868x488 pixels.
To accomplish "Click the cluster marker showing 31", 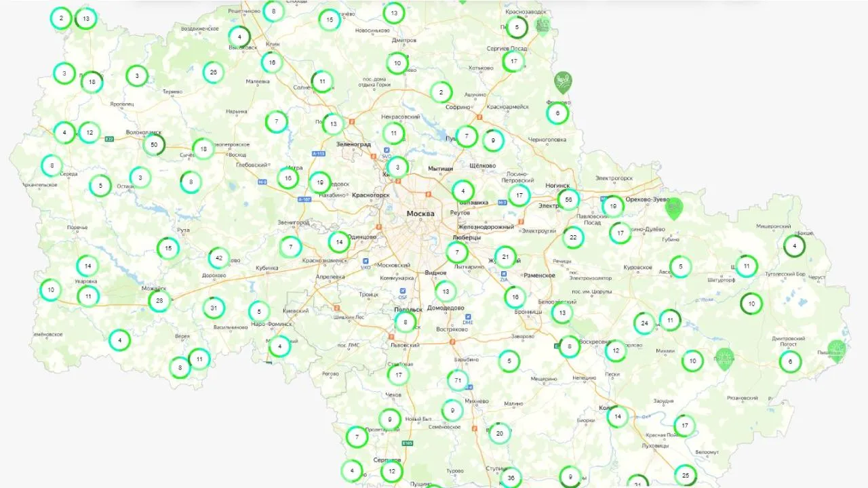I will pos(214,308).
